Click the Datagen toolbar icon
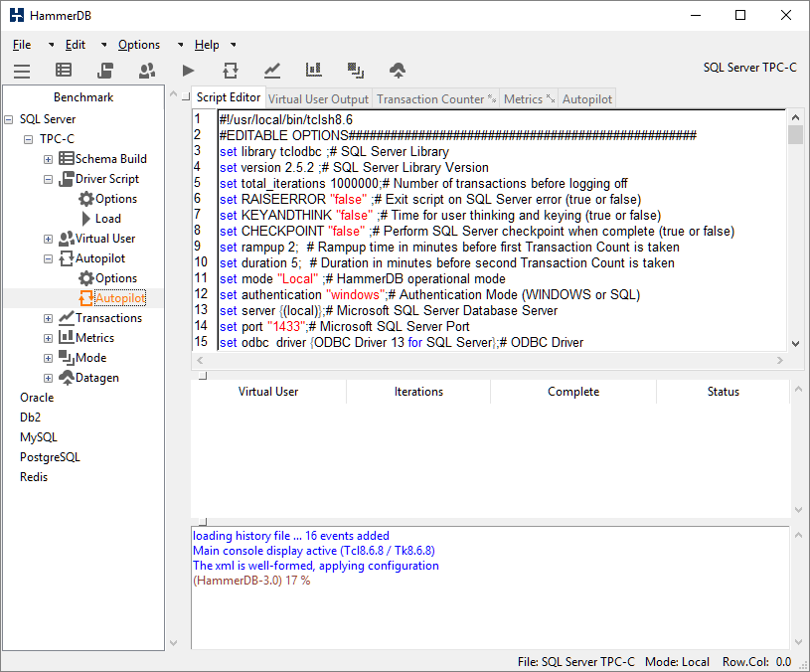Viewport: 810px width, 672px height. coord(398,71)
